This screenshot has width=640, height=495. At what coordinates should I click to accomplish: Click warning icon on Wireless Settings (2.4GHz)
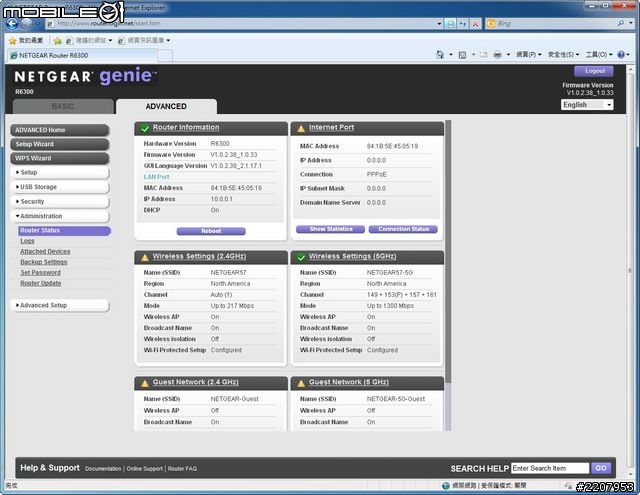point(144,257)
